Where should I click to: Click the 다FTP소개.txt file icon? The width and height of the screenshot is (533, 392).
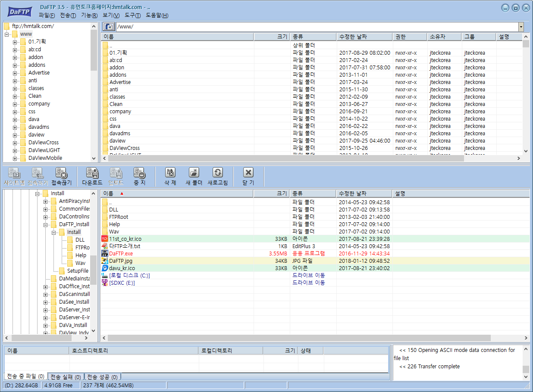pos(105,246)
